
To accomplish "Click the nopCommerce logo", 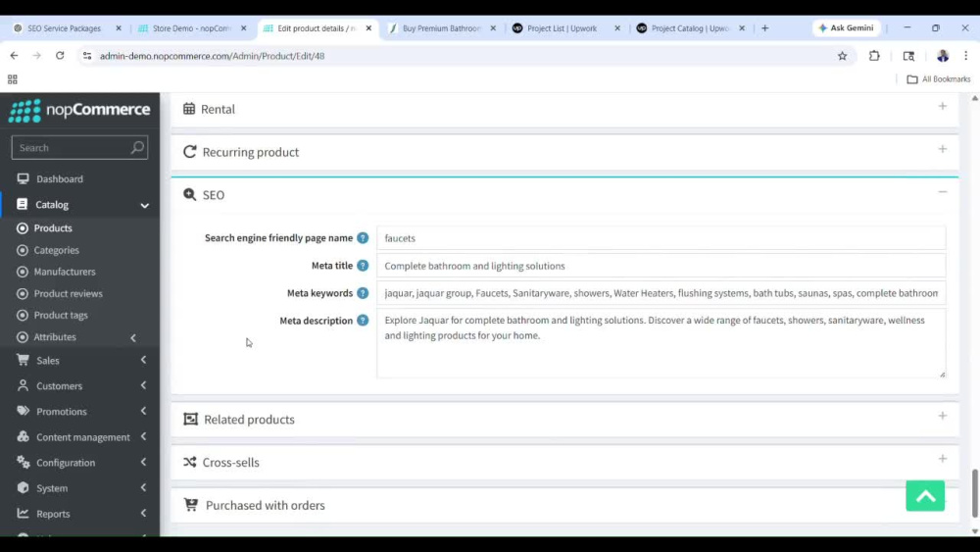I will pyautogui.click(x=79, y=111).
